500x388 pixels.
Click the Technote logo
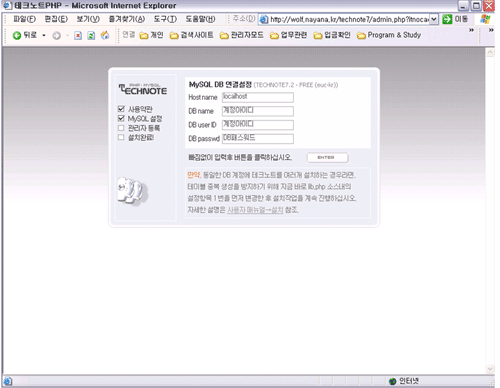(143, 89)
